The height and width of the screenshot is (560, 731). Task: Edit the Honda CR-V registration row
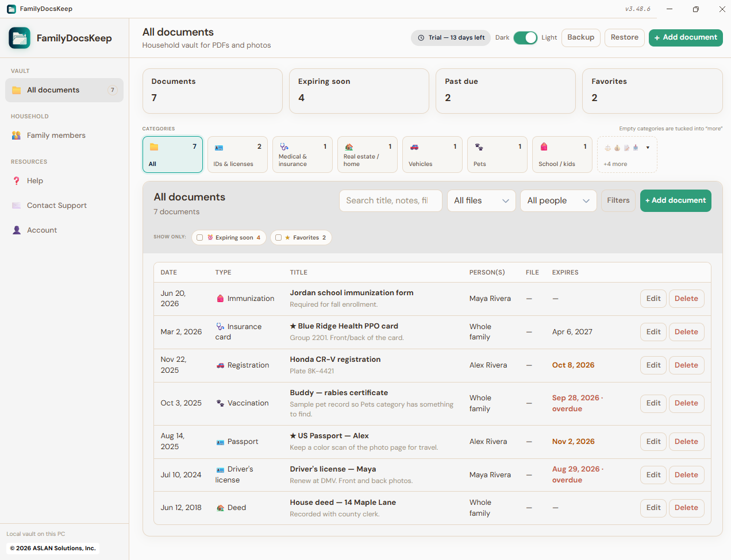[x=653, y=365]
